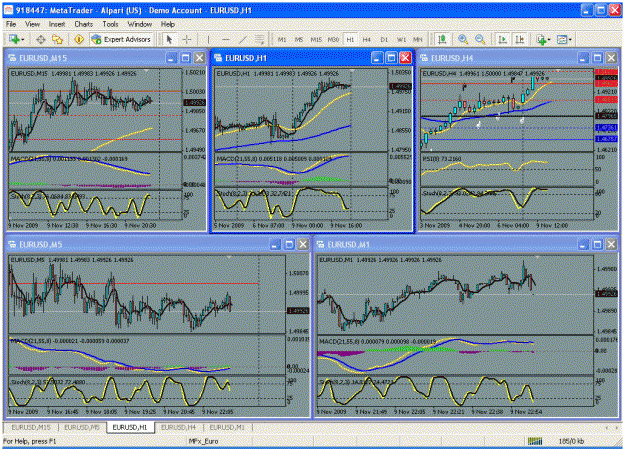The image size is (625, 449).
Task: Open the Window menu
Action: point(140,24)
